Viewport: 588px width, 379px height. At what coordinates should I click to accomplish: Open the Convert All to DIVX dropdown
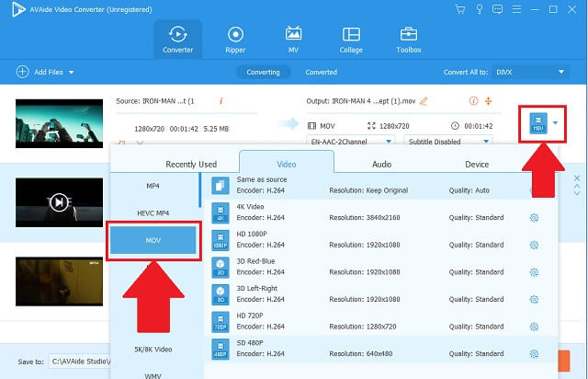tap(530, 72)
